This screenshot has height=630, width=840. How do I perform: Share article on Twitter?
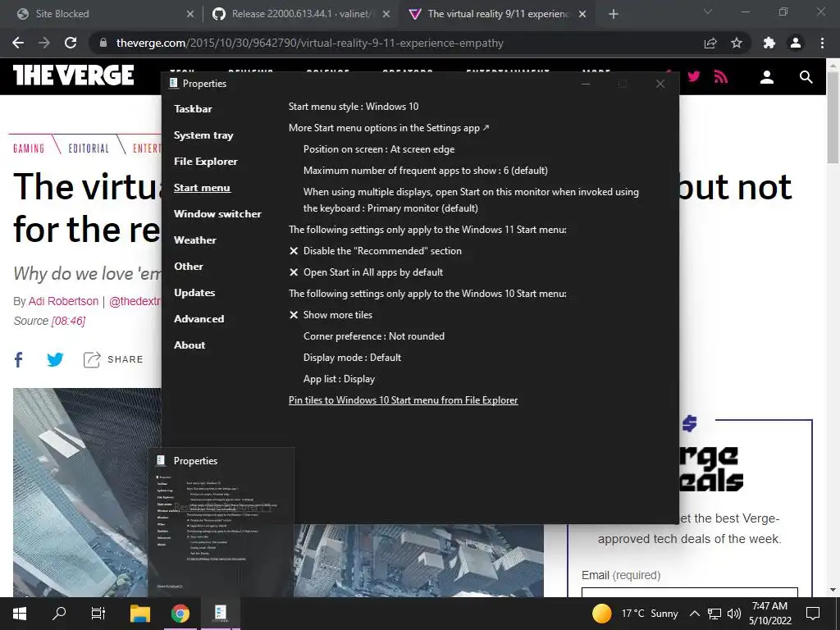coord(55,359)
